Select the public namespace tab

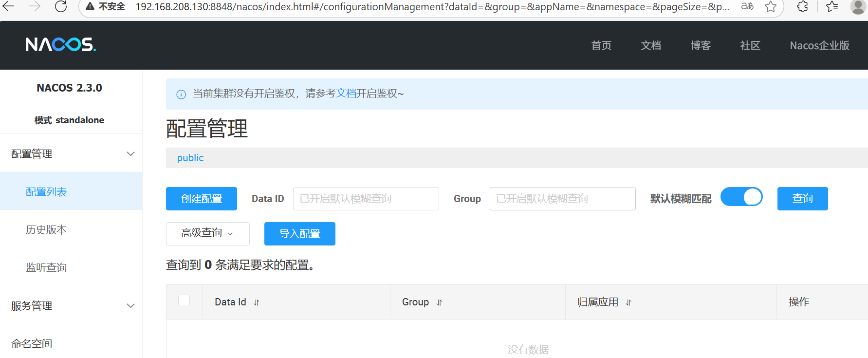pos(190,158)
